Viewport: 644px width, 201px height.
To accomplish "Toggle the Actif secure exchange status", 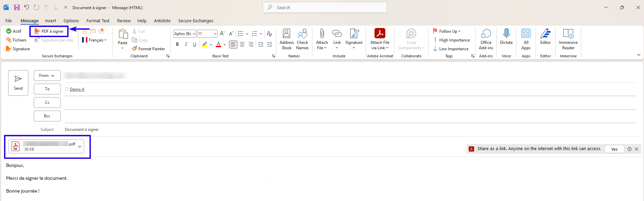I will click(14, 31).
